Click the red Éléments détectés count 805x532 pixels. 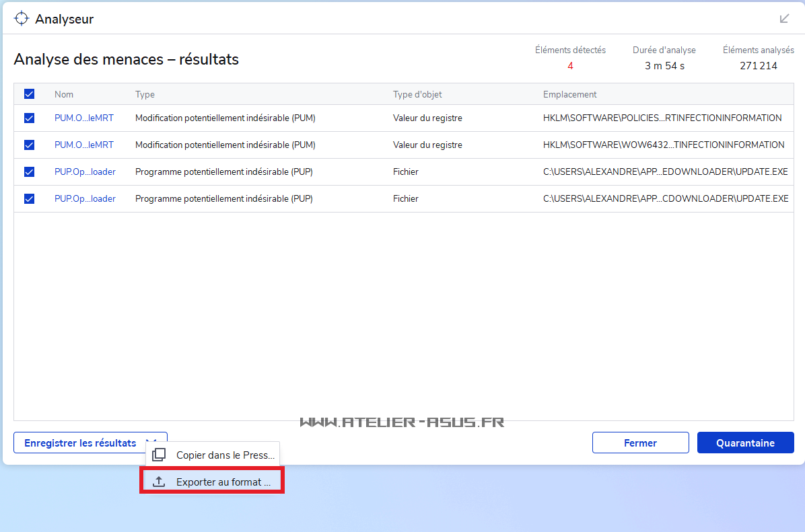click(570, 66)
